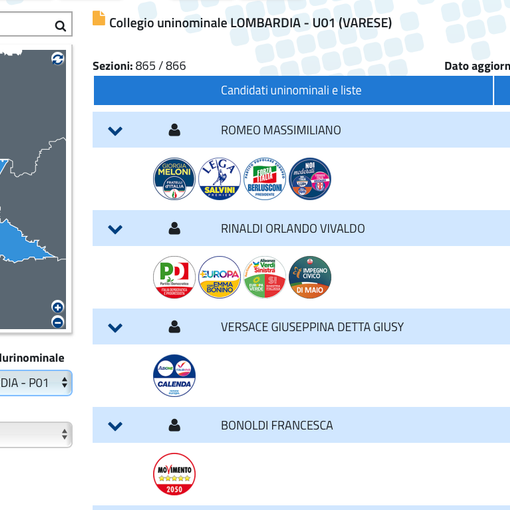Expand Bonoldi Francesca row chevron
This screenshot has width=510, height=510.
pyautogui.click(x=115, y=426)
